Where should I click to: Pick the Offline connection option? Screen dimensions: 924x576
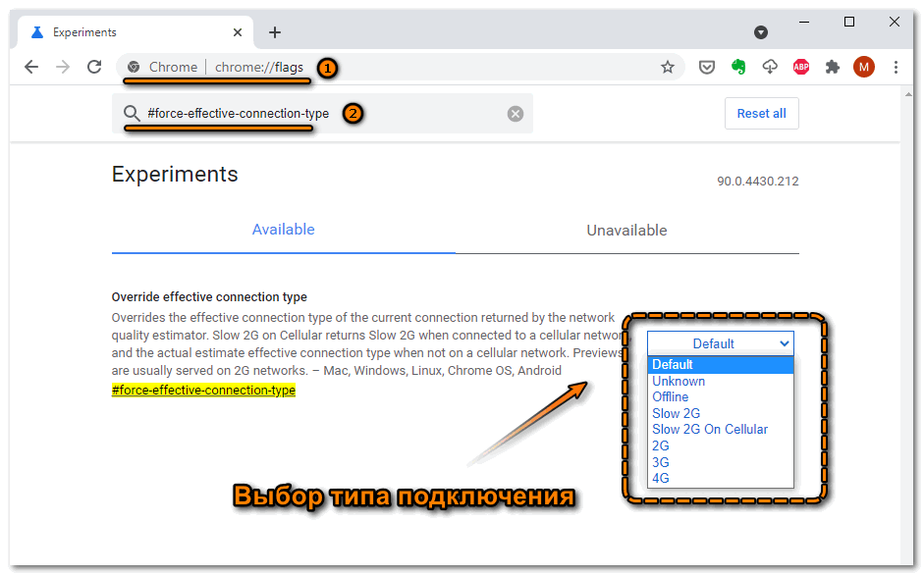tap(671, 397)
